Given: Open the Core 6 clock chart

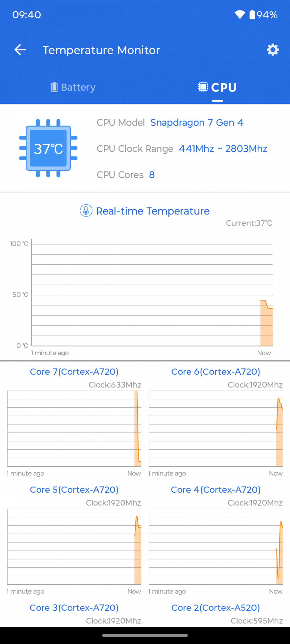Looking at the screenshot, I should click(x=216, y=429).
